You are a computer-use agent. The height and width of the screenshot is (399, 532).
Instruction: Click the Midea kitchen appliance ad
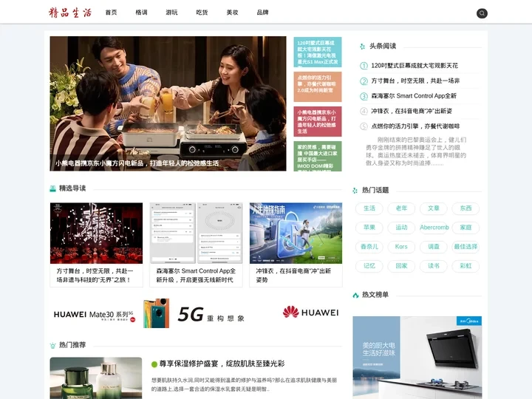[417, 358]
